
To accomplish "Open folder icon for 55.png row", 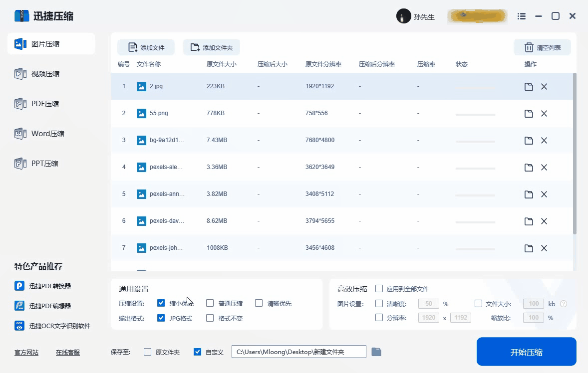I will pyautogui.click(x=529, y=114).
